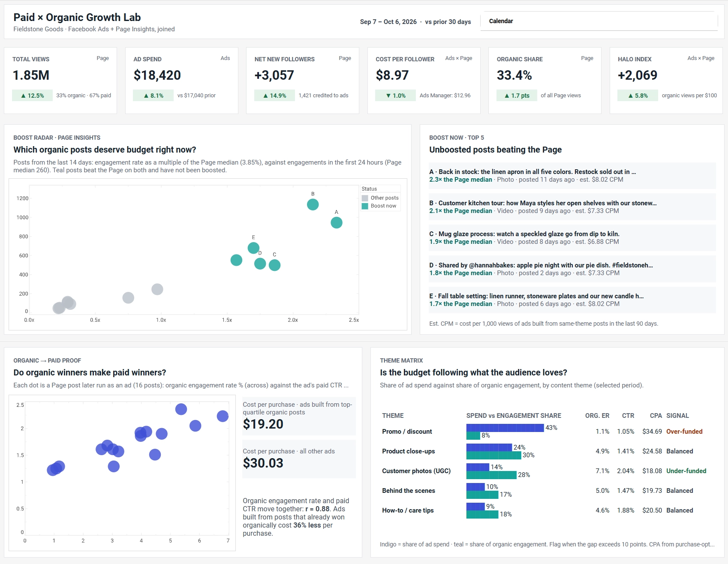The height and width of the screenshot is (564, 728).
Task: Click the Total Views value 1.85M
Action: (31, 75)
